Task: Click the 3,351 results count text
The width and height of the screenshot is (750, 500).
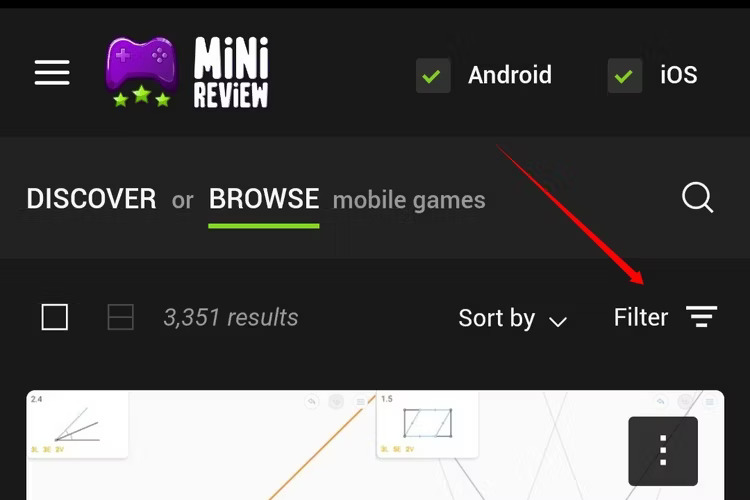Action: tap(231, 317)
